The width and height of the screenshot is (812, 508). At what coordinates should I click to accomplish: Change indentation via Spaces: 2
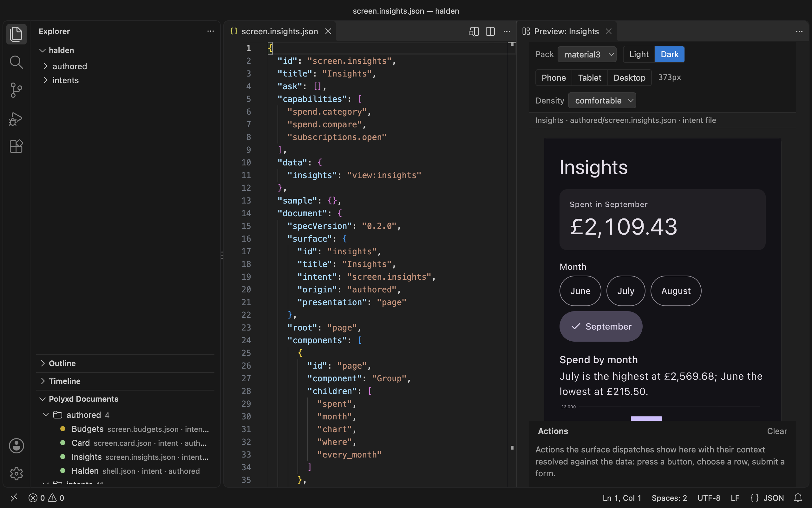click(669, 498)
